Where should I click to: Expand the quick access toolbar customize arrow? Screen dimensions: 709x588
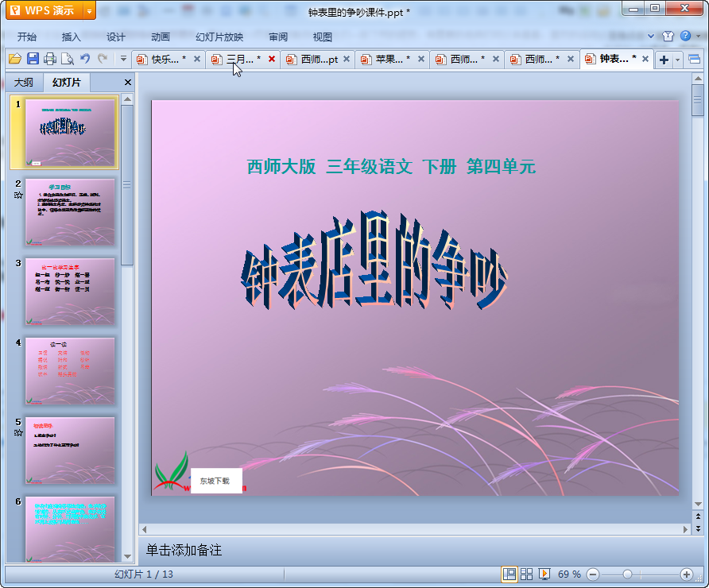[123, 58]
